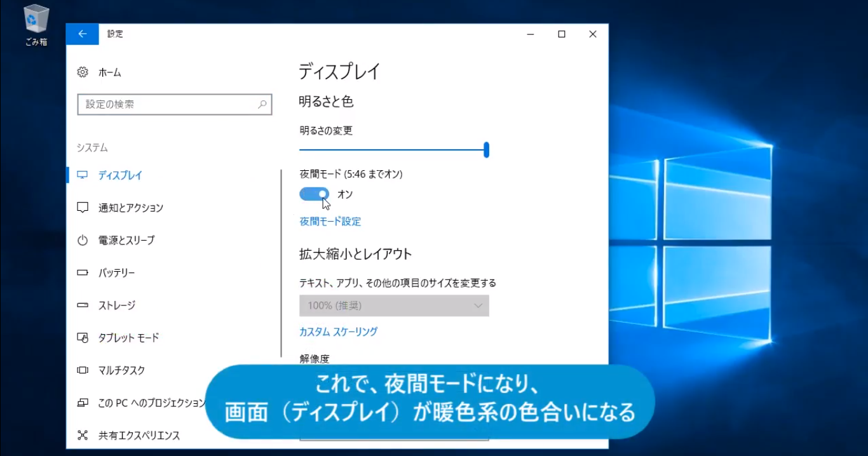The image size is (868, 456).
Task: Open 通知とアクション settings
Action: click(x=131, y=208)
